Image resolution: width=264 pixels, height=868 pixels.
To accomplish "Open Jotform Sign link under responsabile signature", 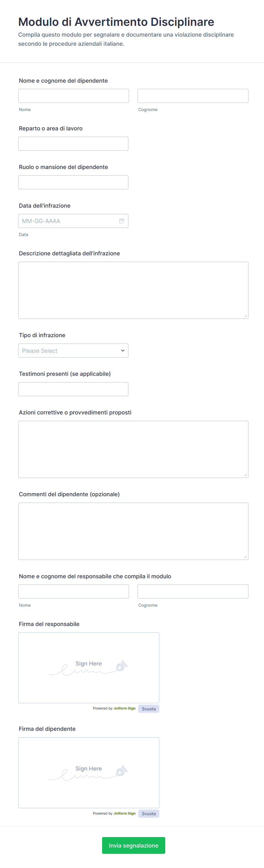I will (124, 708).
